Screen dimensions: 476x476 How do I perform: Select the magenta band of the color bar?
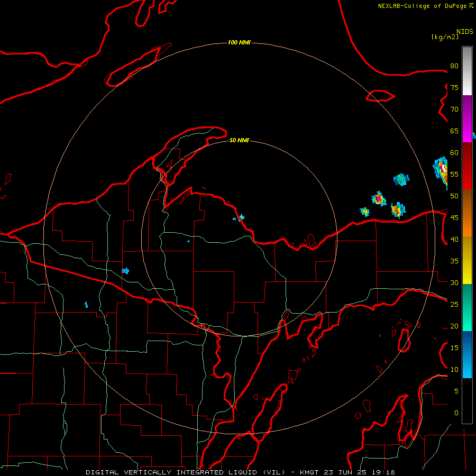point(467,119)
